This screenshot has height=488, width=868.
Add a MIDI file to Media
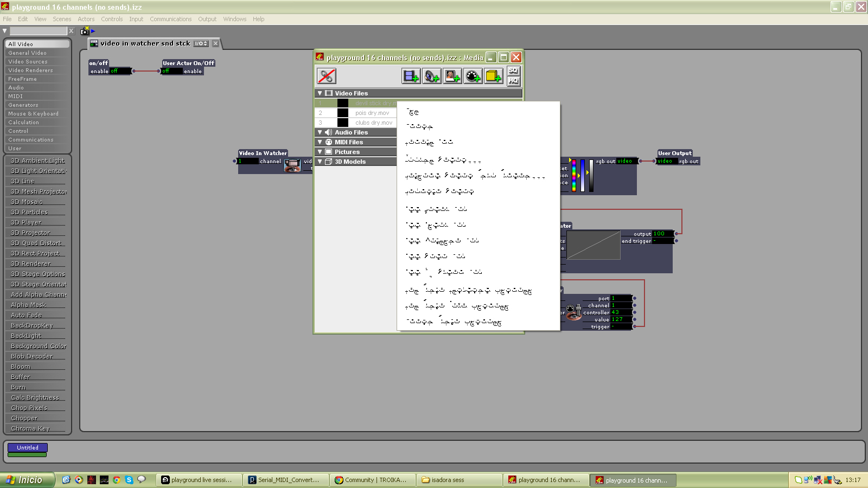pyautogui.click(x=473, y=76)
